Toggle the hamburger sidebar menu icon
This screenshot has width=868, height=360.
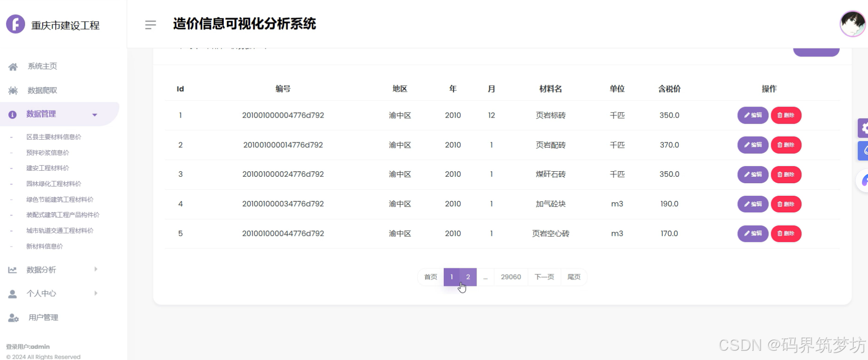point(151,25)
